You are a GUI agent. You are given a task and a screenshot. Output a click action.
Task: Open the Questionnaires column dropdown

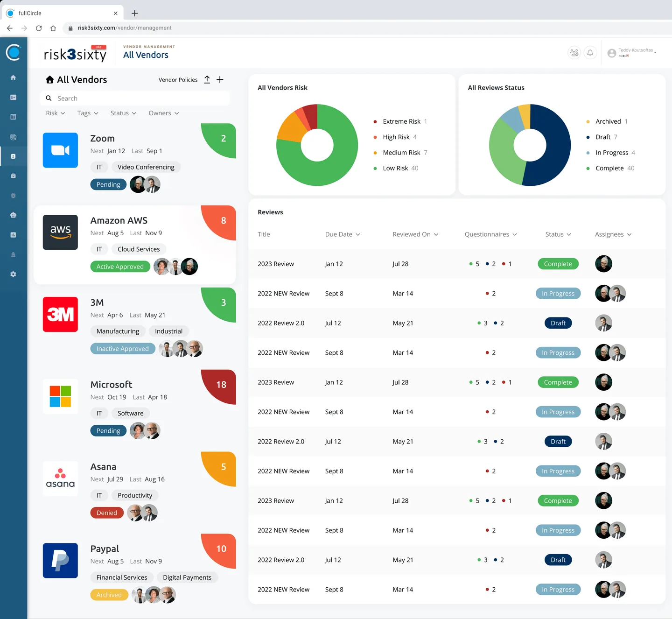click(491, 234)
